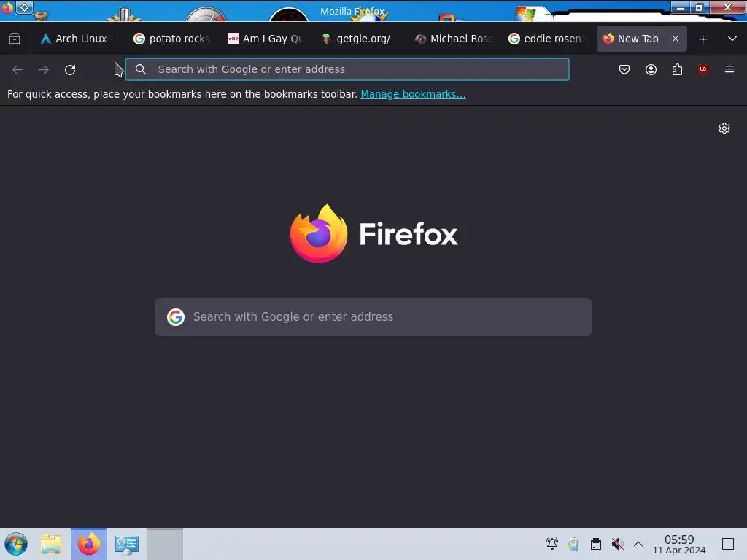The width and height of the screenshot is (747, 560).
Task: Open the Firefox hamburger application menu
Action: (729, 69)
